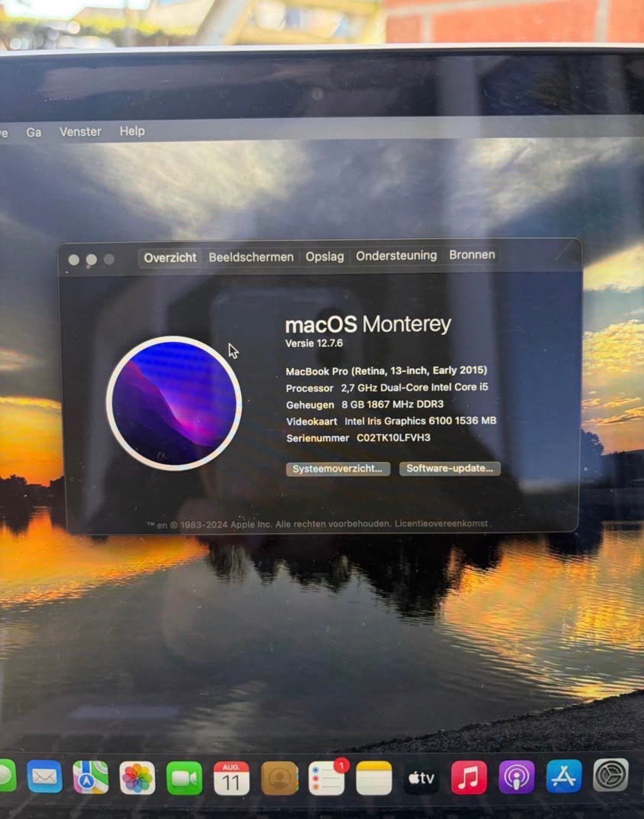Click the serial number C02TK10LFVH3

(394, 438)
